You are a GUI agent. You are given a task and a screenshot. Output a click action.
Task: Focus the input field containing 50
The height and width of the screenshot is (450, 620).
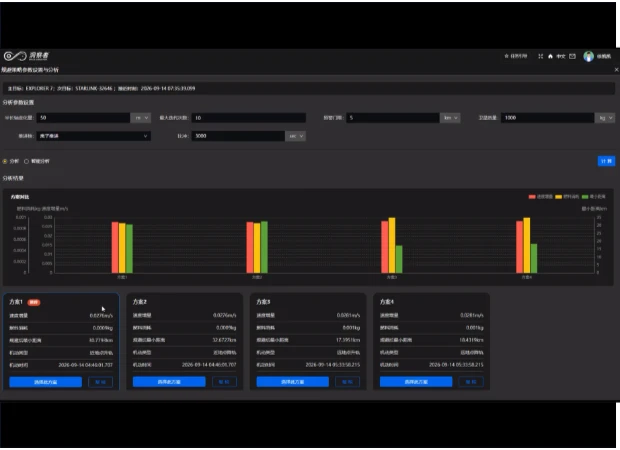[x=83, y=117]
